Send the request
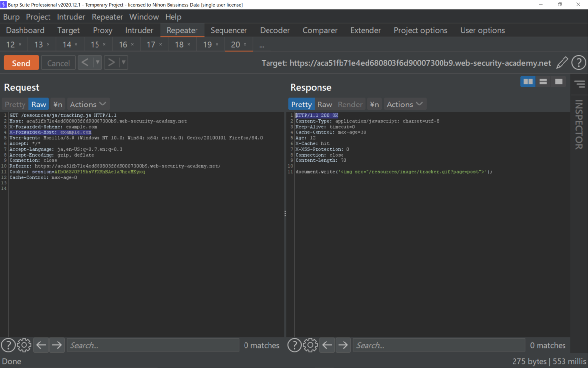This screenshot has width=588, height=368. click(21, 63)
